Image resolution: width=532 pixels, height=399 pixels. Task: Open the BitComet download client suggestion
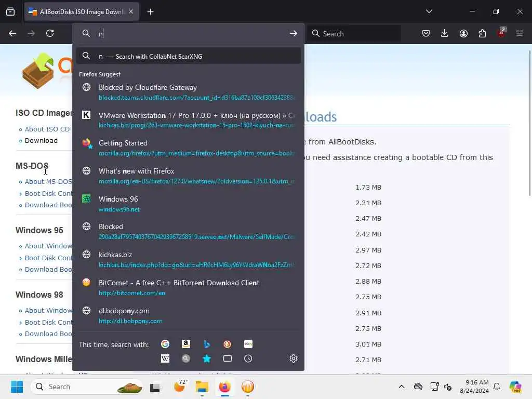pos(188,288)
